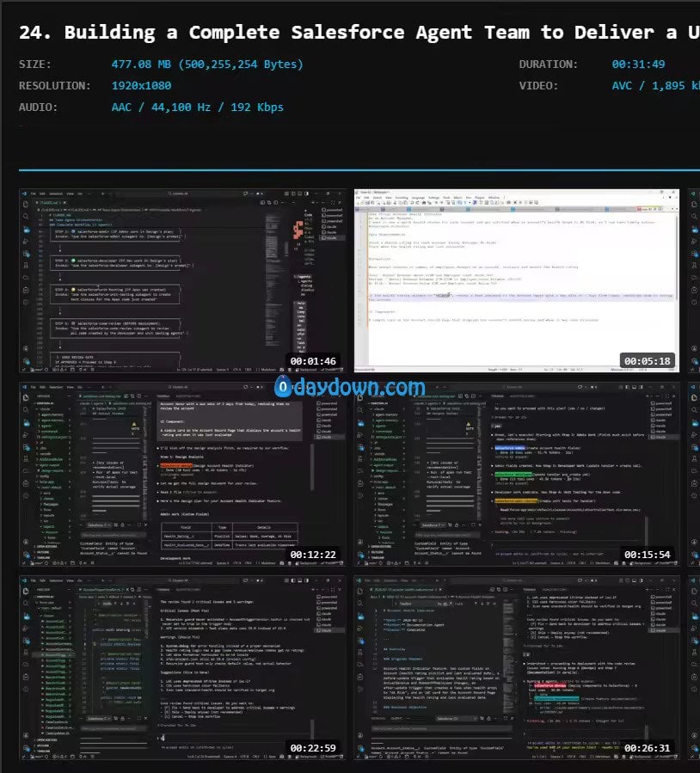Click the "VIDEO:" label
700x773 pixels.
tap(538, 86)
